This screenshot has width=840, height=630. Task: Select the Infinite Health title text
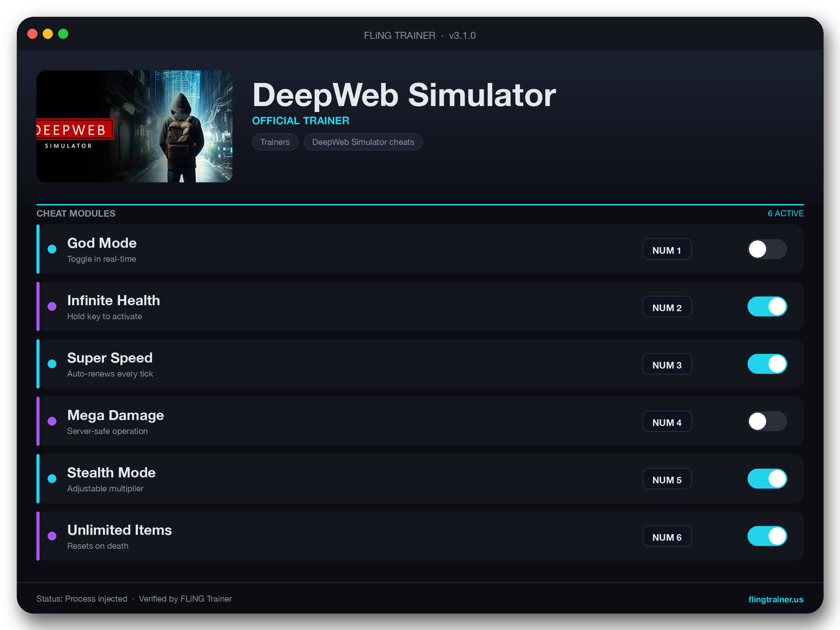click(113, 300)
